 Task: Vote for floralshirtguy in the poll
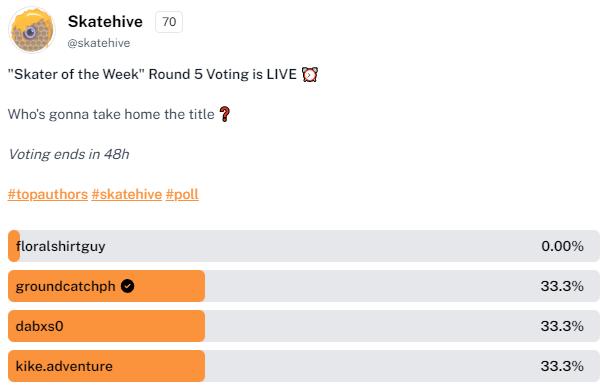click(x=304, y=246)
